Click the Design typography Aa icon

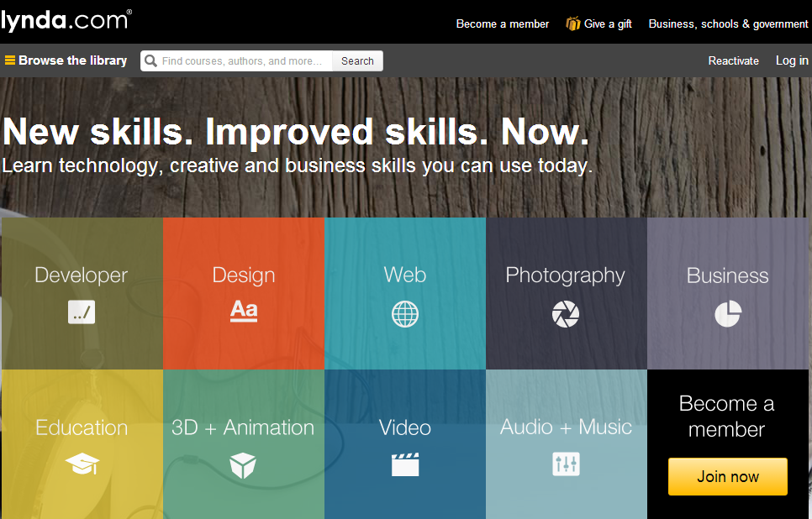(x=244, y=311)
